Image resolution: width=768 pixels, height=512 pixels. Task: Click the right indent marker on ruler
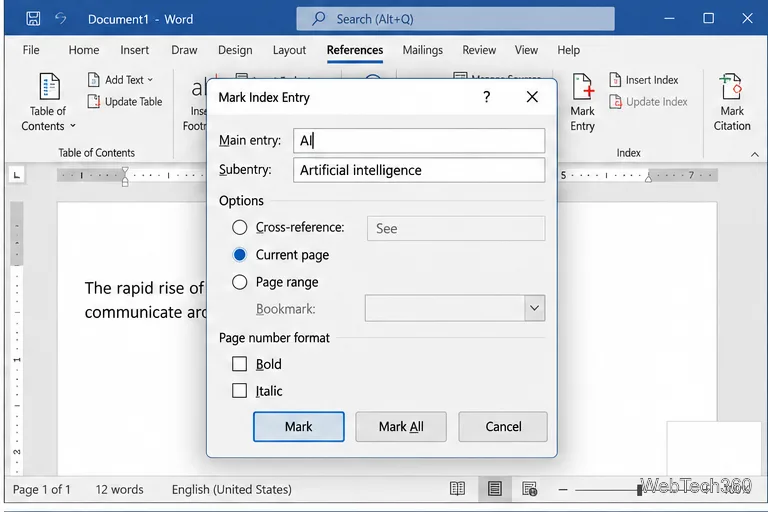point(648,178)
